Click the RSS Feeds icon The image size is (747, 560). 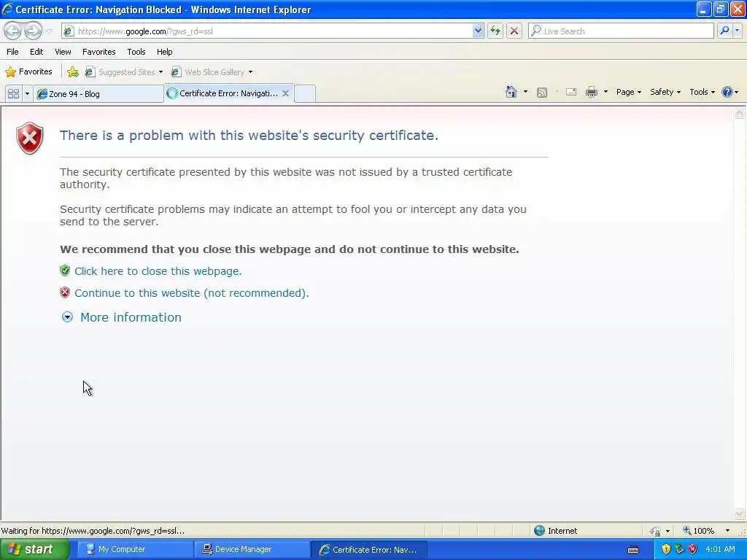[x=542, y=93]
